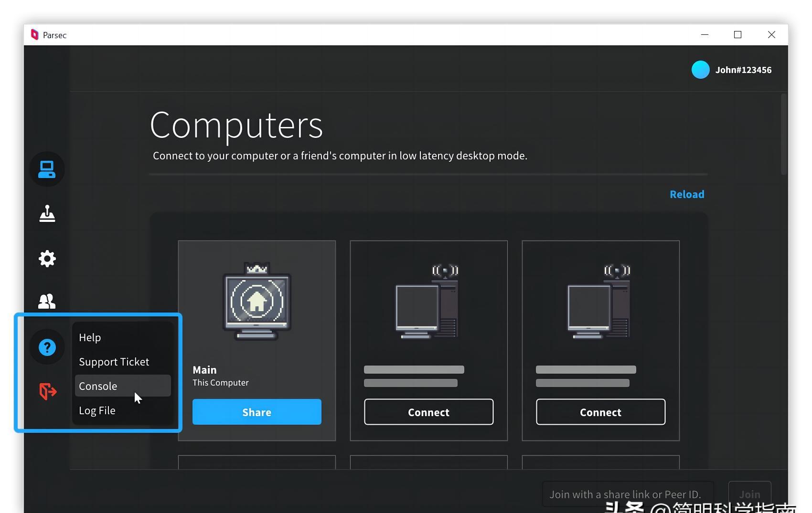Click the Parsec logo in title bar

(34, 35)
